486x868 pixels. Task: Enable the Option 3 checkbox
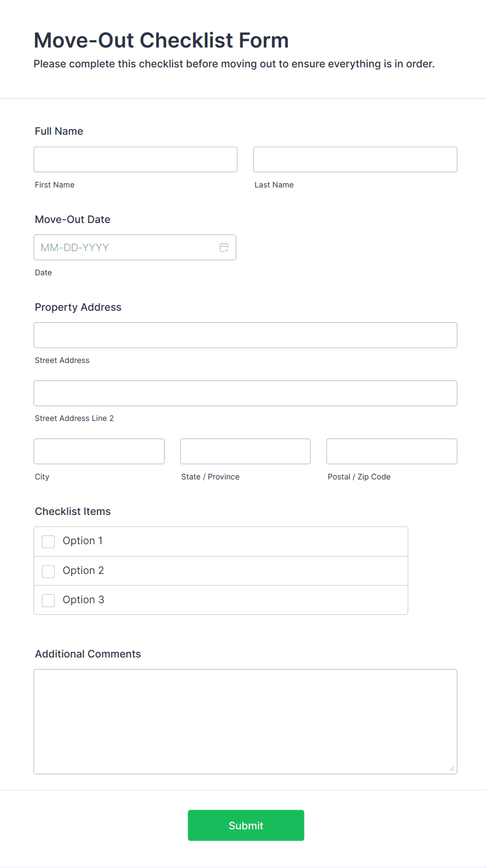click(x=49, y=601)
